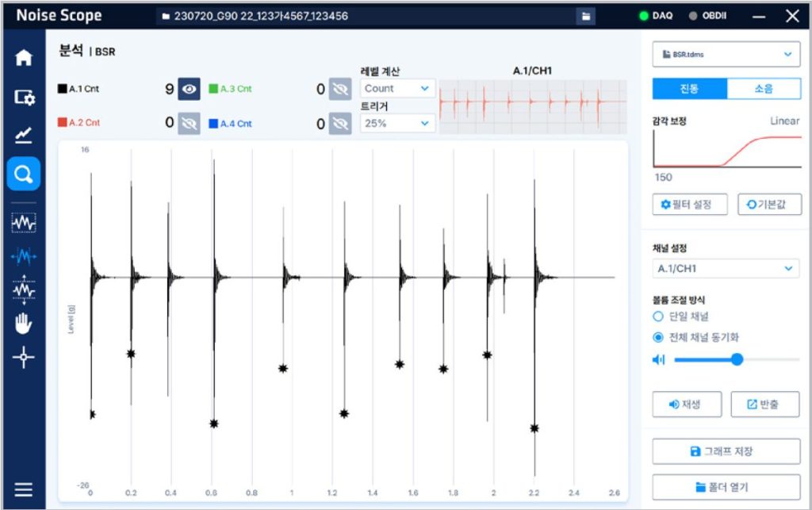Viewport: 812px width, 510px height.
Task: Show the A.3 Cnt channel trace
Action: 340,90
